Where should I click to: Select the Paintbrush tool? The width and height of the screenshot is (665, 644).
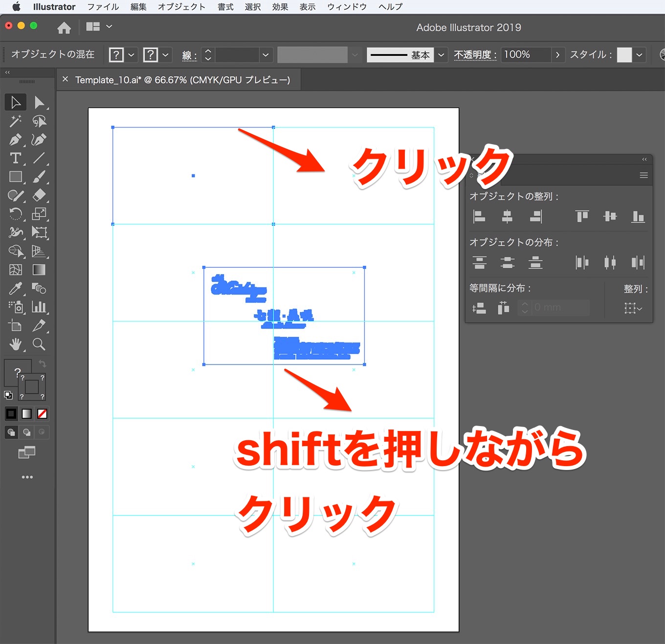point(39,177)
